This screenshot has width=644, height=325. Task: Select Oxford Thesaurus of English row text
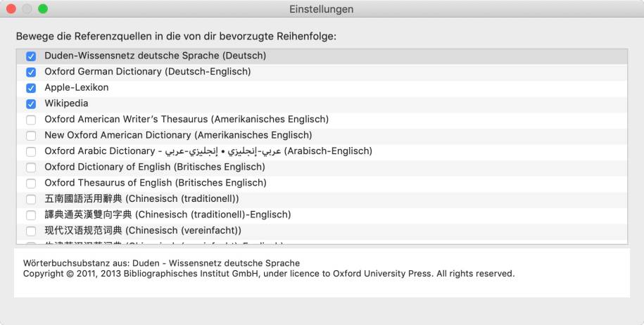(x=156, y=183)
